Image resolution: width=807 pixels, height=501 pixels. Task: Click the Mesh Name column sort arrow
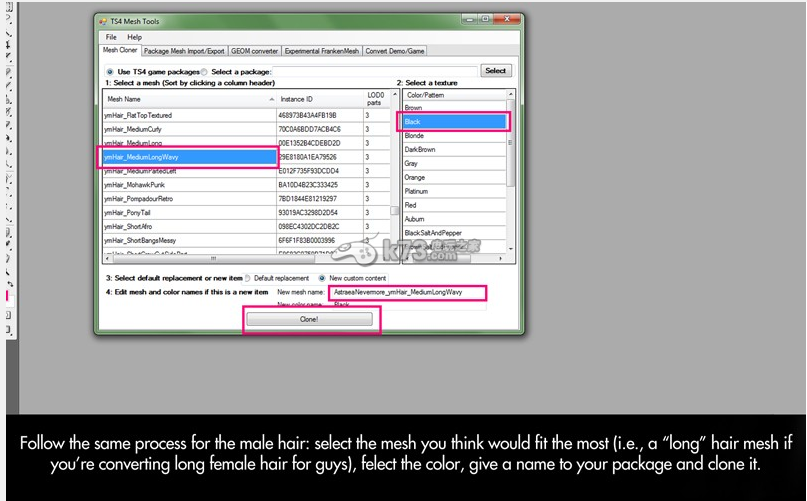[x=271, y=100]
